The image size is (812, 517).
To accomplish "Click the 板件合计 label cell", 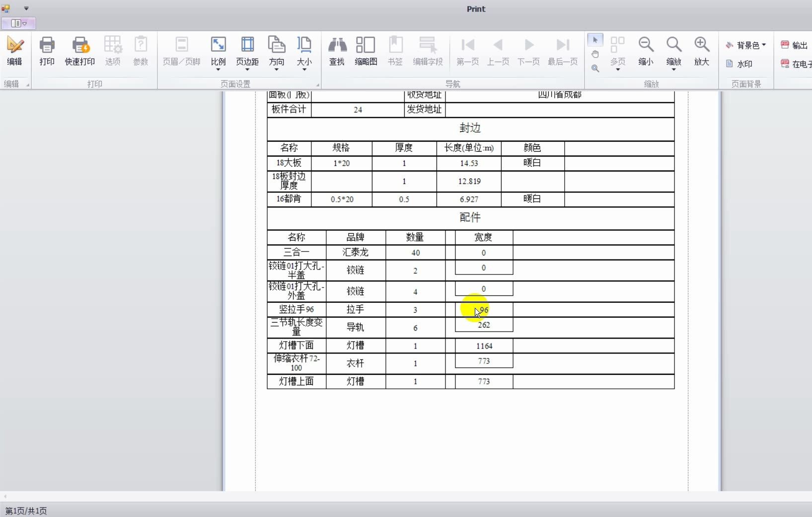I will pyautogui.click(x=289, y=109).
